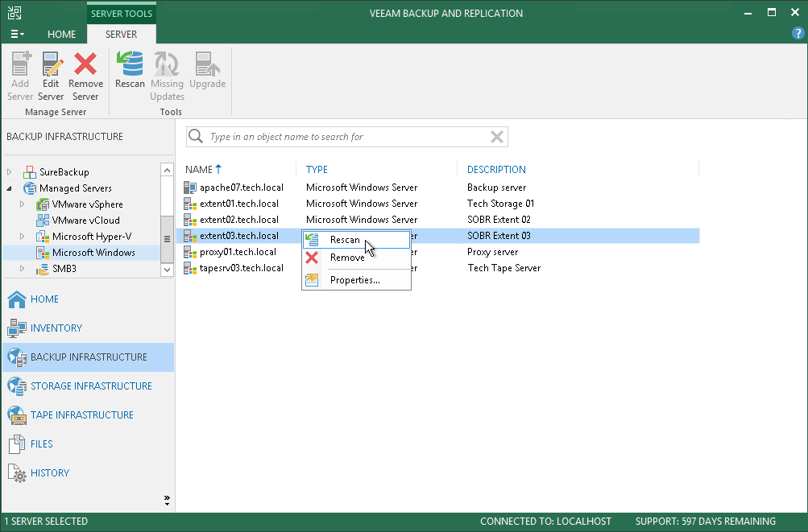Sort the list by Description column
The height and width of the screenshot is (532, 808).
tap(496, 170)
